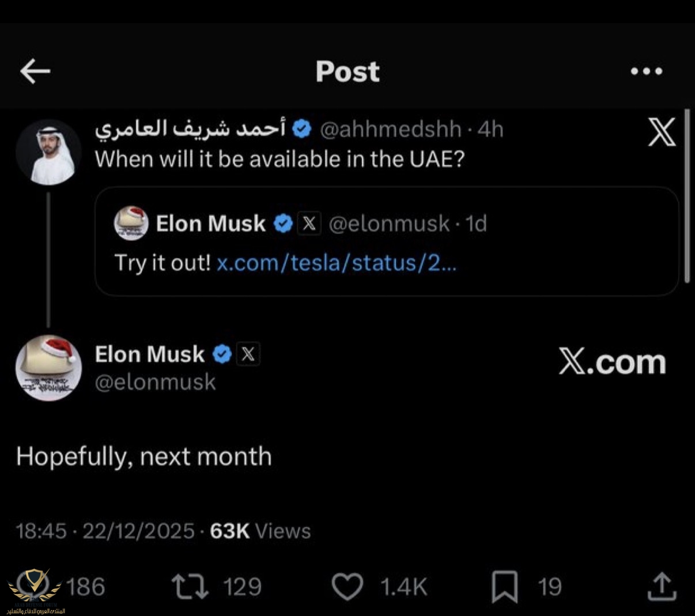Repost the "Hopefully, next month" post
The width and height of the screenshot is (695, 616).
tap(190, 586)
